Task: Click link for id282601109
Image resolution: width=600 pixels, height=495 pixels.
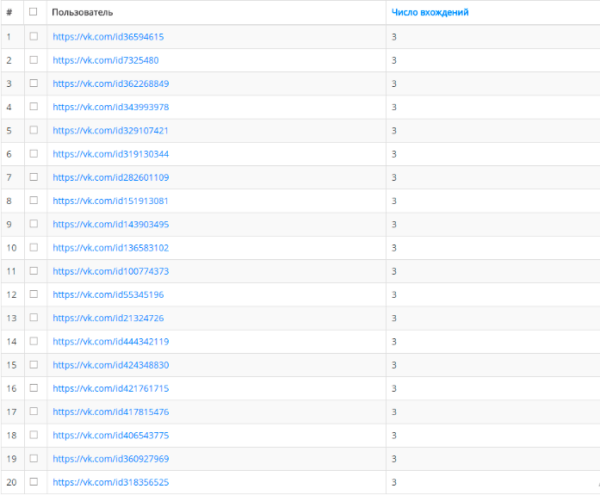Action: (x=111, y=177)
